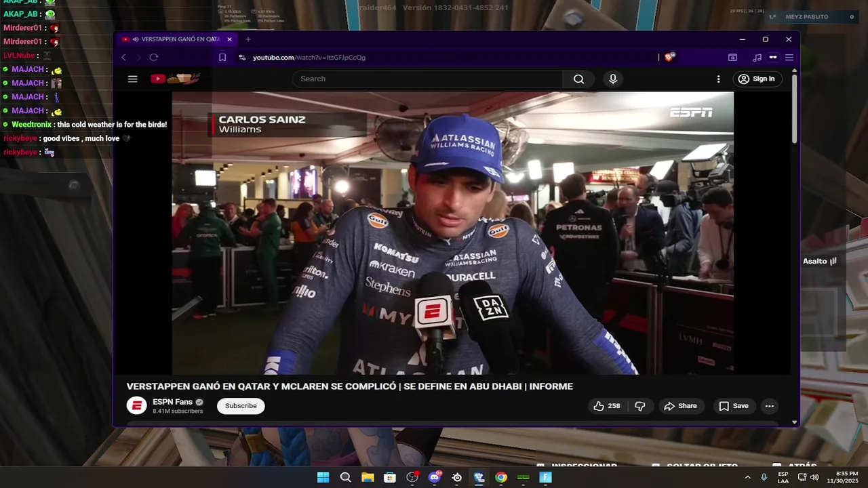Image resolution: width=868 pixels, height=488 pixels.
Task: Reload the YouTube page
Action: click(x=154, y=58)
